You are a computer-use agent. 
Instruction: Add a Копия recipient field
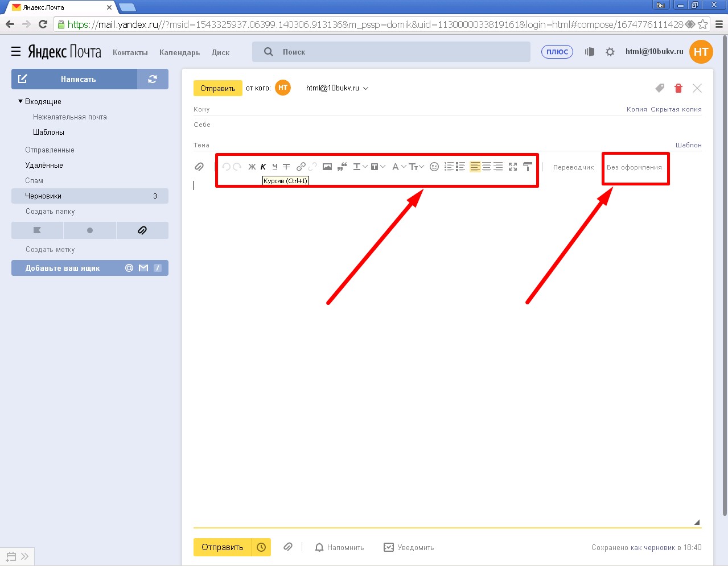[637, 109]
